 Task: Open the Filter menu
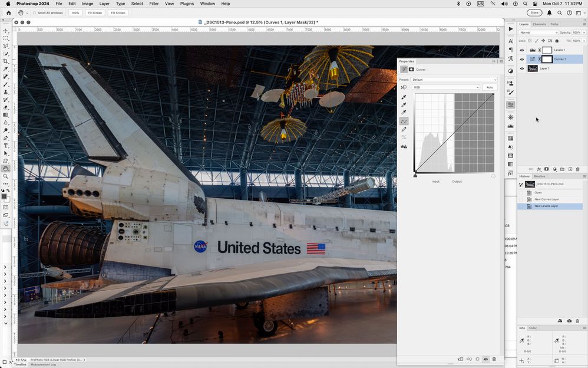tap(154, 4)
